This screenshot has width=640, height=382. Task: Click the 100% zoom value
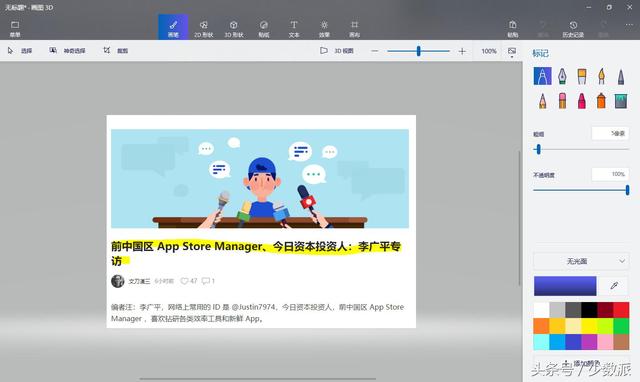(489, 51)
